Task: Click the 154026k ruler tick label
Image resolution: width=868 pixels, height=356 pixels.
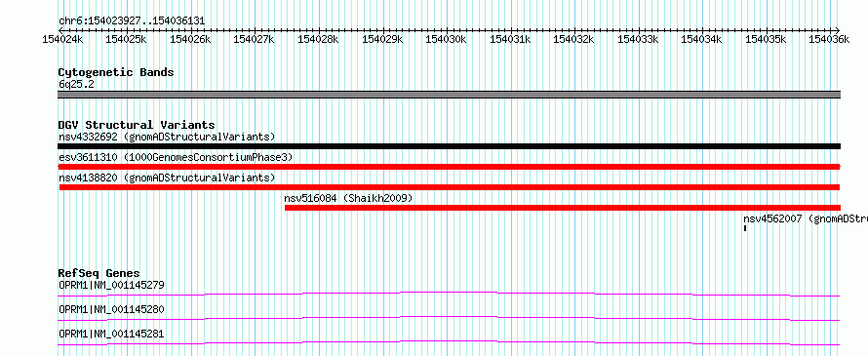Action: pos(190,39)
